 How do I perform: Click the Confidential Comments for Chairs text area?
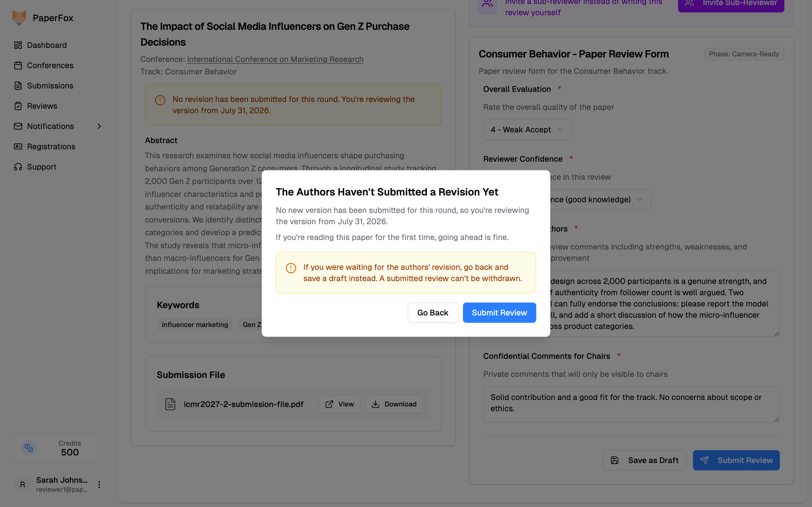631,404
